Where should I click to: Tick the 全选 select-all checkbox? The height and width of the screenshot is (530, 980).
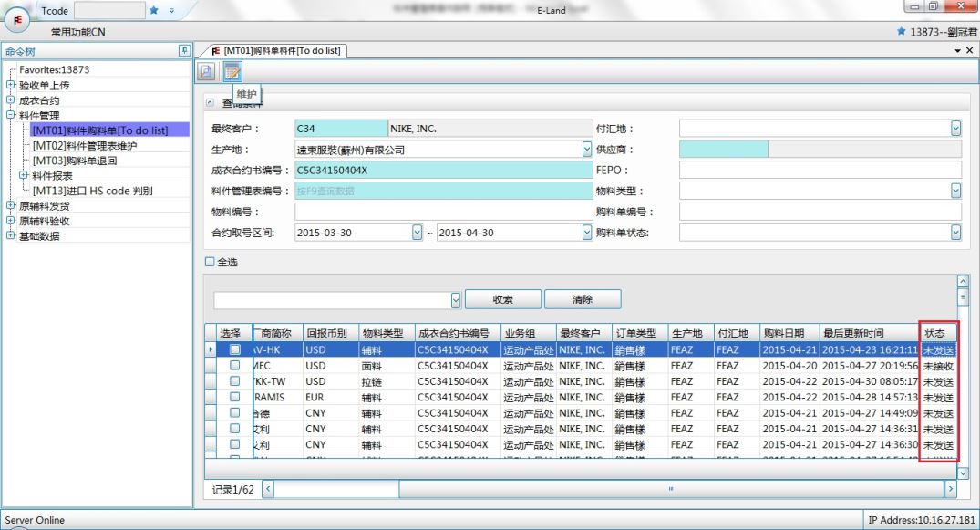coord(210,262)
